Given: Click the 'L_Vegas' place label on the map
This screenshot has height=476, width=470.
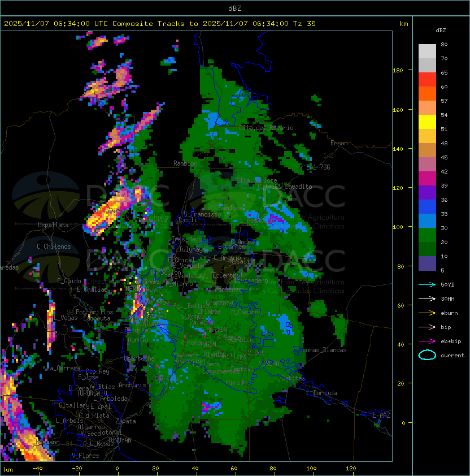Looking at the screenshot, I should (x=65, y=318).
